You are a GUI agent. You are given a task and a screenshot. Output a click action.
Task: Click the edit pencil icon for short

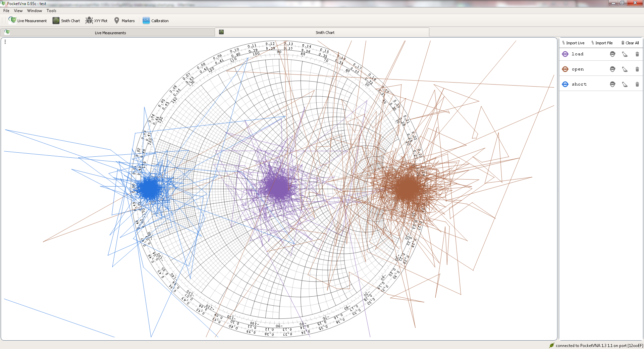point(625,84)
